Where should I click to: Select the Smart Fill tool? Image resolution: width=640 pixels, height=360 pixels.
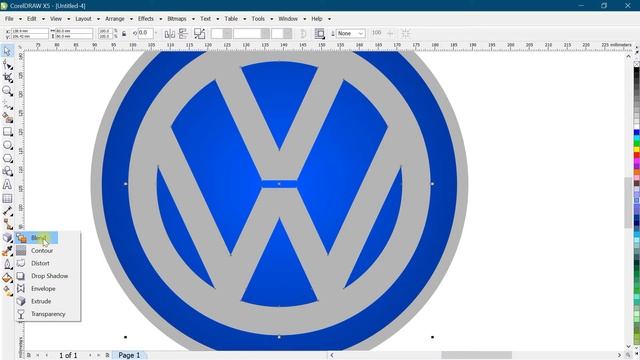coord(7,118)
